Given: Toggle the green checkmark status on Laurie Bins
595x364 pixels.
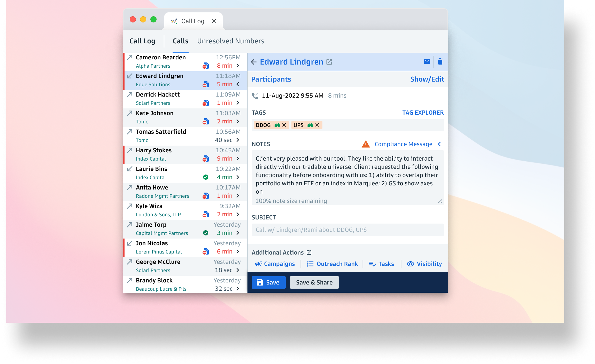Looking at the screenshot, I should (x=206, y=177).
